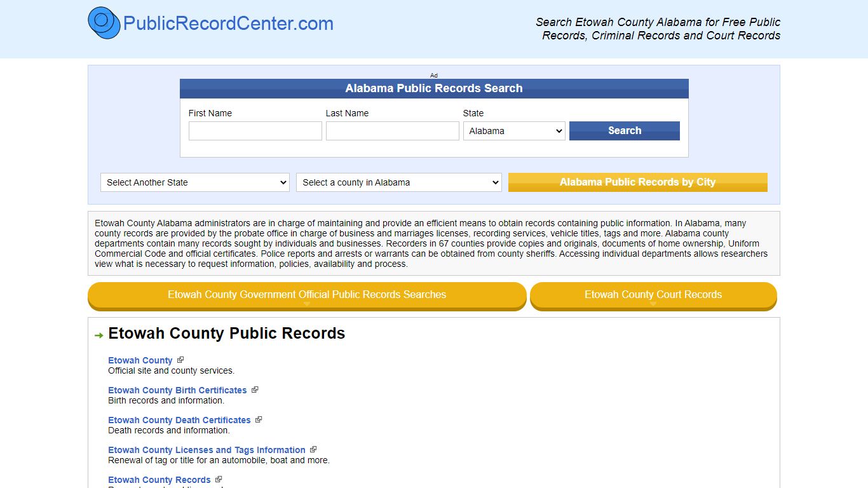Follow the Etowah County Licenses and Tags link
Screen dimensions: 868x488
coord(206,449)
